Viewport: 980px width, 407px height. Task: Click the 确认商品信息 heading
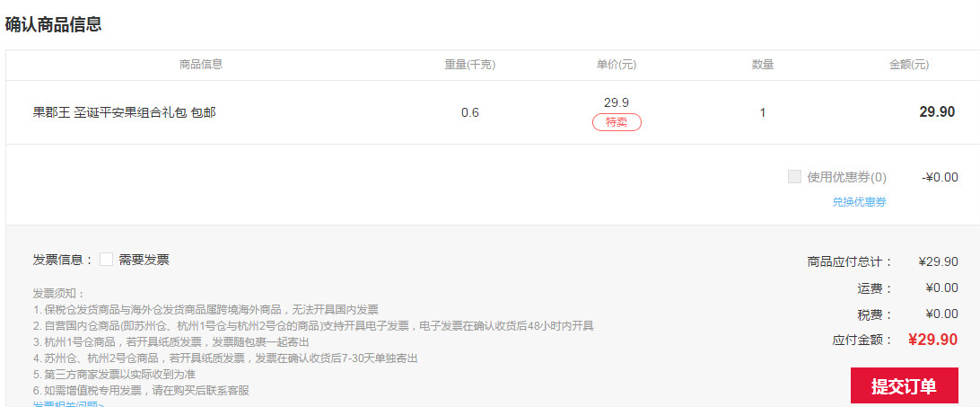pos(53,24)
